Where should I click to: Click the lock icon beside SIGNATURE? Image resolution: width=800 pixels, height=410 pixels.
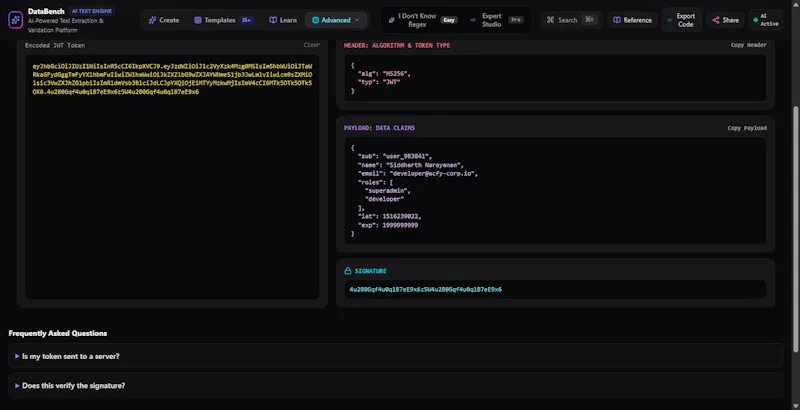(x=347, y=271)
